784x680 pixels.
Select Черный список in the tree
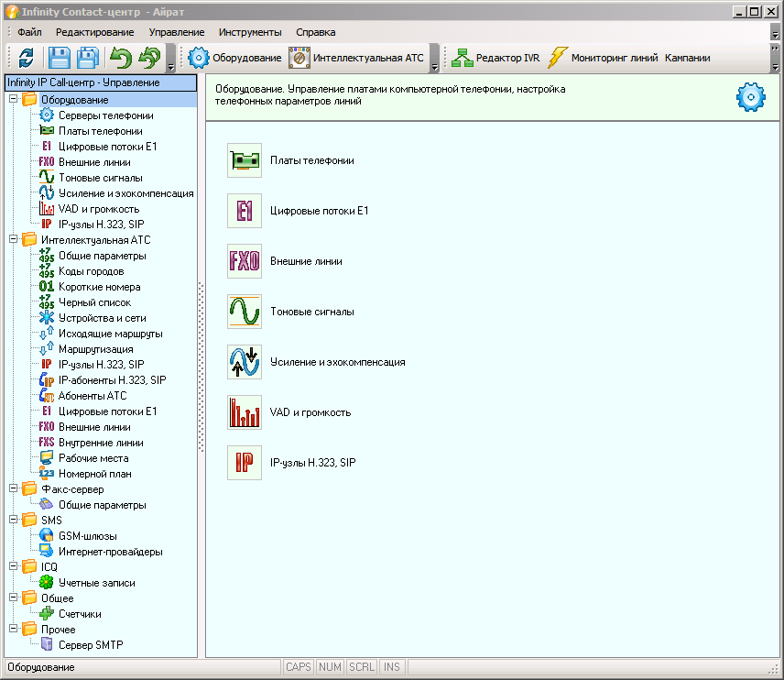(x=95, y=302)
